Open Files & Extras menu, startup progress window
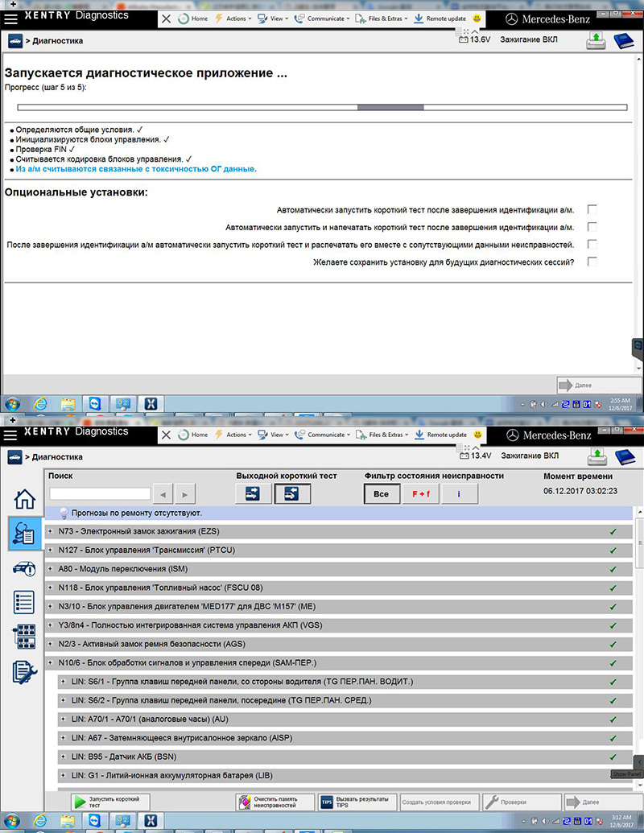The image size is (644, 833). click(381, 19)
